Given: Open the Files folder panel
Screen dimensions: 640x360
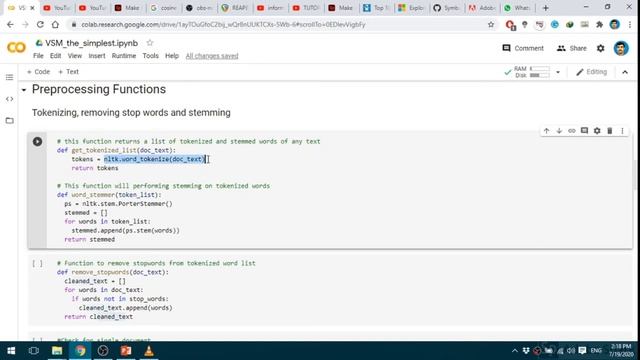Looking at the screenshot, I should click(9, 120).
